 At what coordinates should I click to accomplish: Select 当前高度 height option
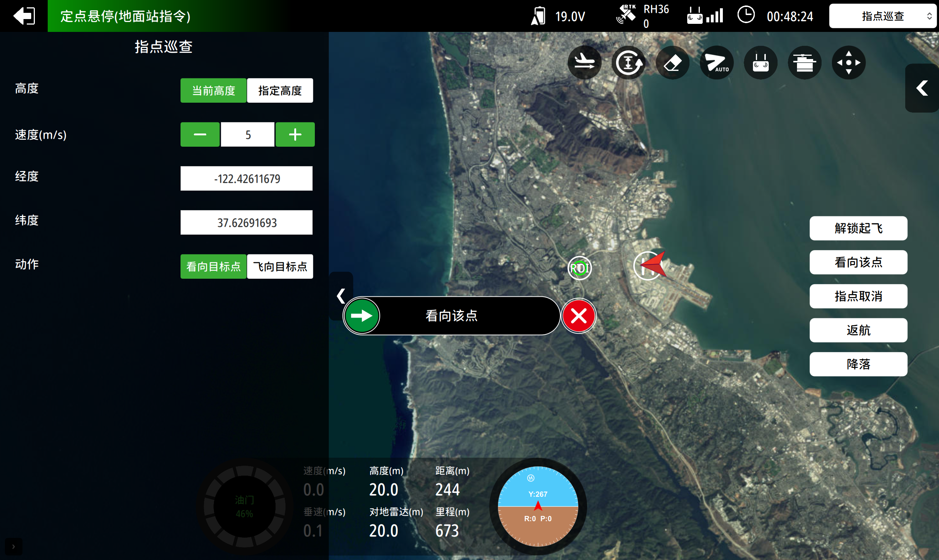[213, 91]
